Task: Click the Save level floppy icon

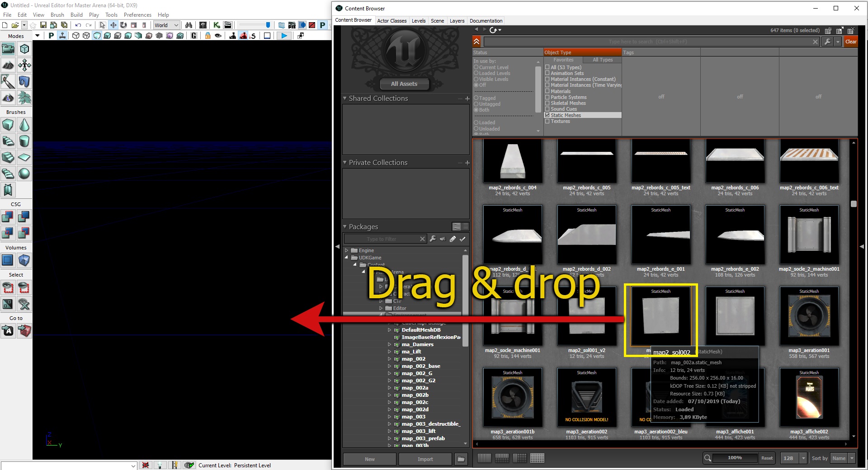Action: pyautogui.click(x=43, y=25)
